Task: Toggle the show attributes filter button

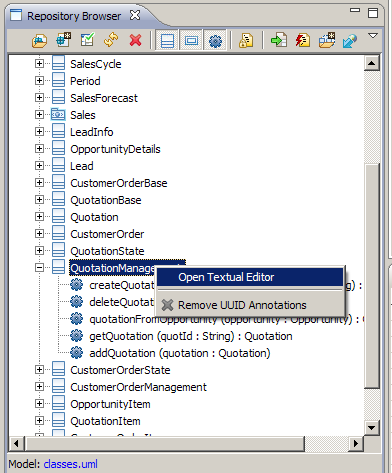Action: point(191,41)
